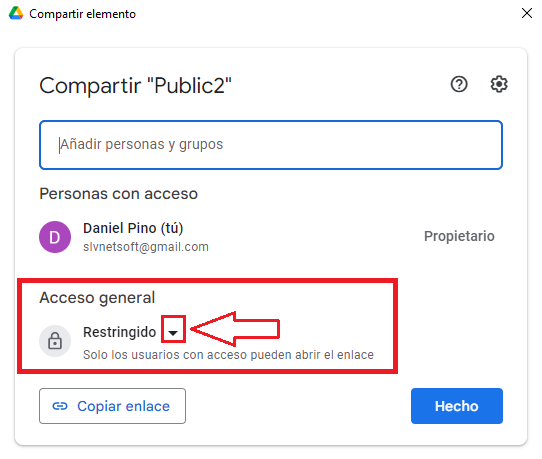Expand the Restringido dropdown arrow
This screenshot has width=542, height=459.
(x=173, y=332)
